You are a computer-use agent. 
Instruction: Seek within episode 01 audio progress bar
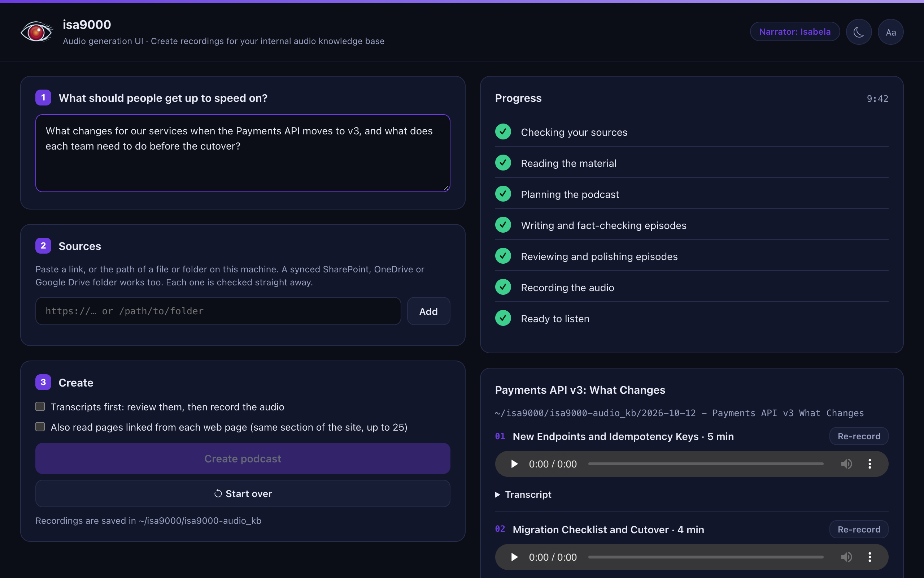click(x=706, y=464)
